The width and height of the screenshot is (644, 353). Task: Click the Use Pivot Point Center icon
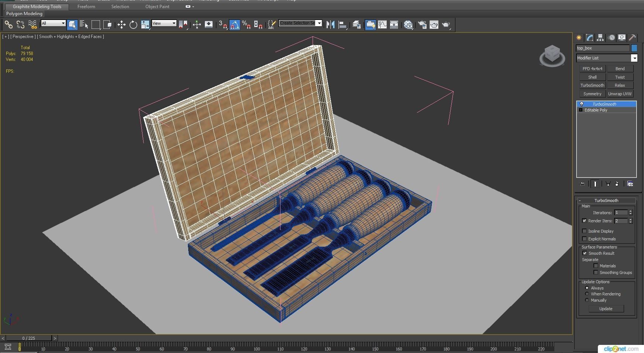click(183, 25)
